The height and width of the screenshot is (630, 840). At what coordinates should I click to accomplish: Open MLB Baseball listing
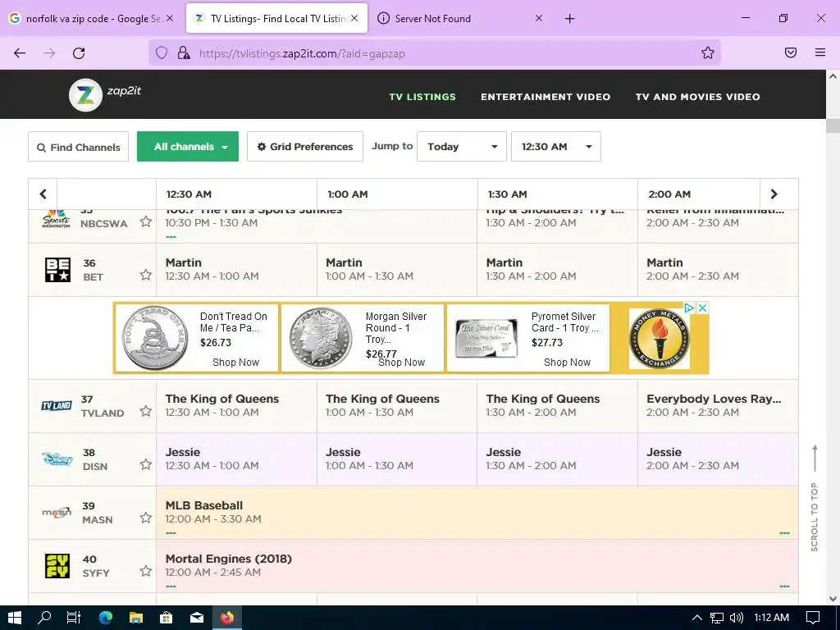pos(477,512)
